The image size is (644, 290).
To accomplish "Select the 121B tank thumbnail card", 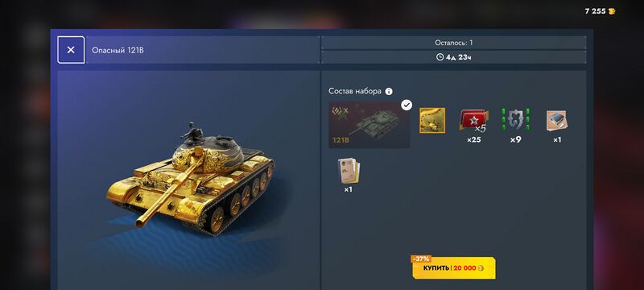I will coord(369,125).
